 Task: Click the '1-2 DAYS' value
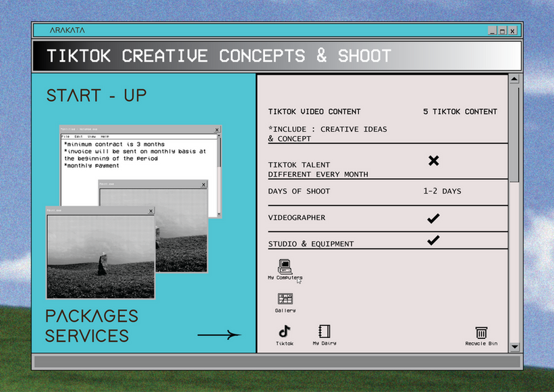(x=443, y=191)
